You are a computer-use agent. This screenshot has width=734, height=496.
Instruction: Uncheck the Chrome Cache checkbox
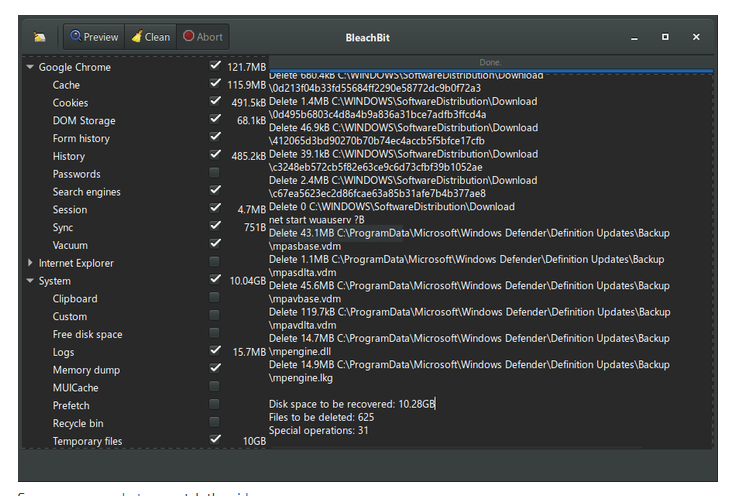[215, 83]
